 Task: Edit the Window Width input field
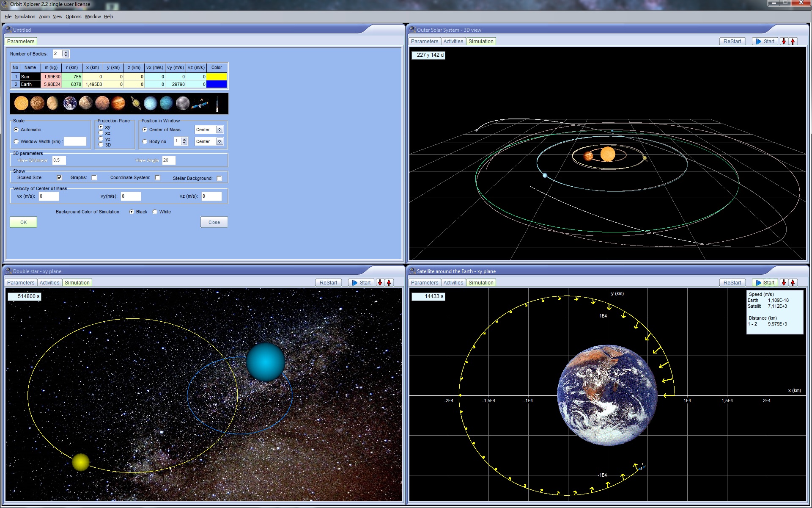(75, 141)
